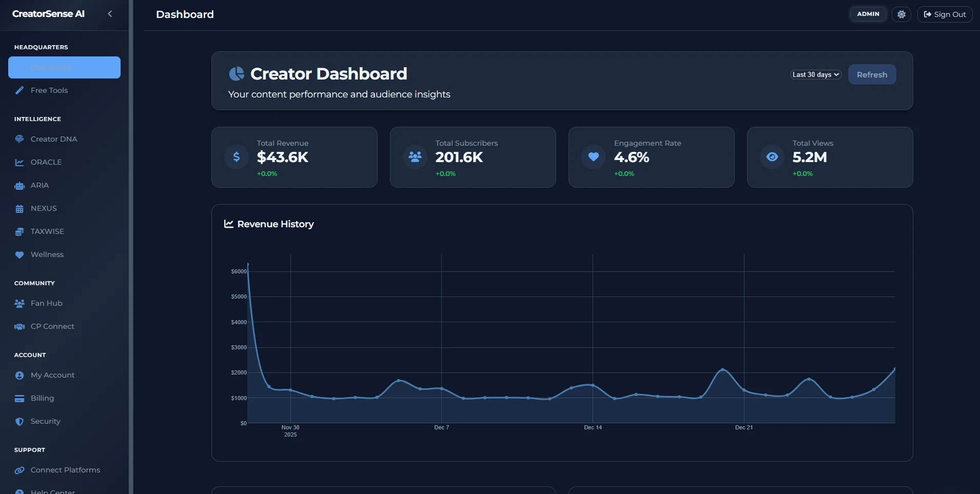Click the highlighted Dashboard sidebar entry
This screenshot has height=494, width=980.
[64, 67]
